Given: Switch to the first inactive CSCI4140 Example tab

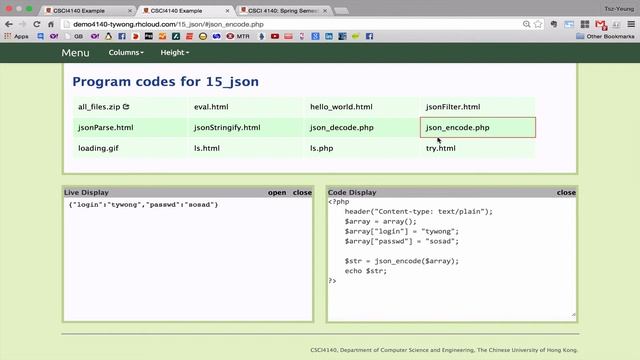Looking at the screenshot, I should [88, 11].
